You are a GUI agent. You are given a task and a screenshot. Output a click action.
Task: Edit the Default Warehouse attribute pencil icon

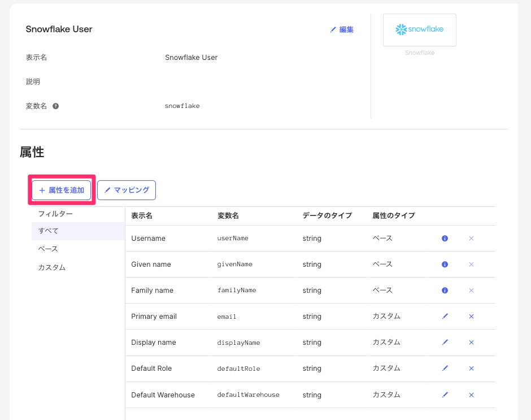tap(445, 395)
